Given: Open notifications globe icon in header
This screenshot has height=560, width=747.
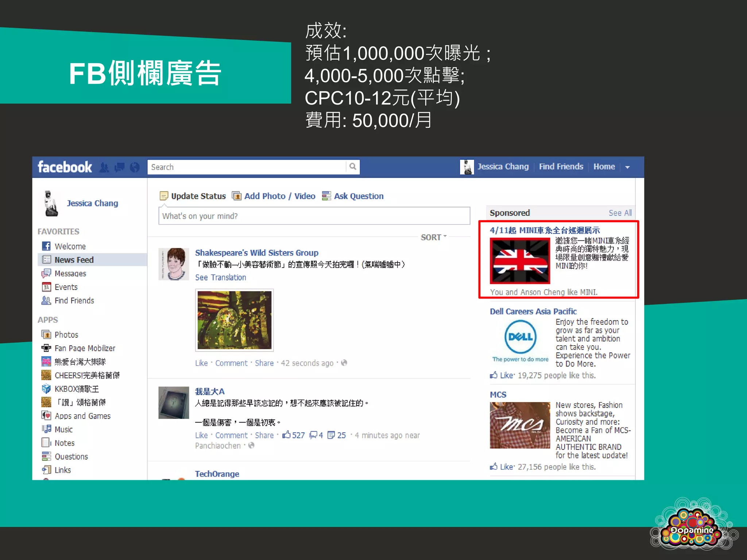Looking at the screenshot, I should tap(135, 167).
